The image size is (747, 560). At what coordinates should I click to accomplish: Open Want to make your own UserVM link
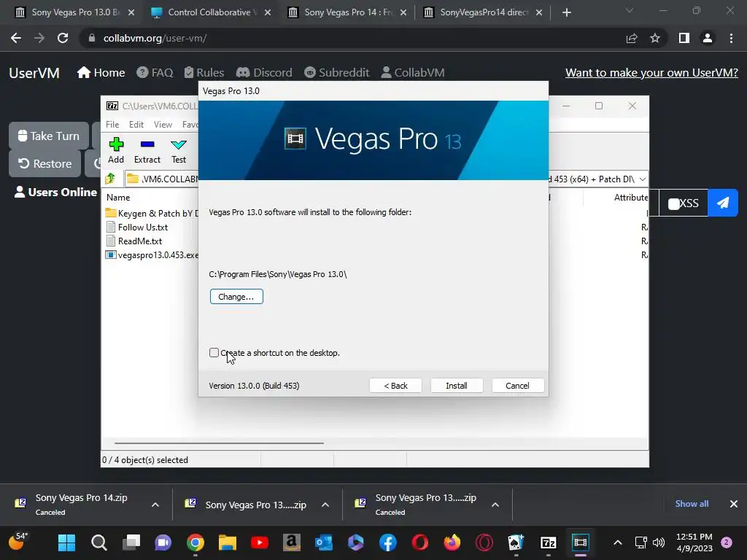(x=651, y=72)
